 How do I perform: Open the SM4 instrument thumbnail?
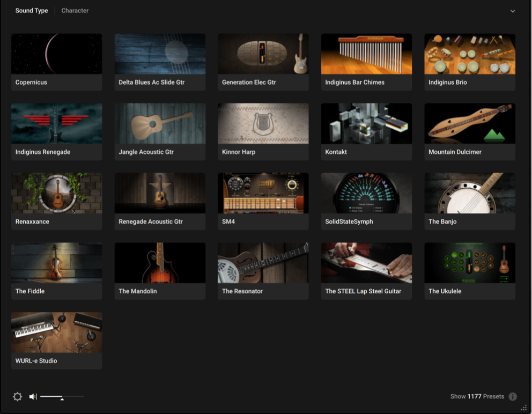click(263, 193)
